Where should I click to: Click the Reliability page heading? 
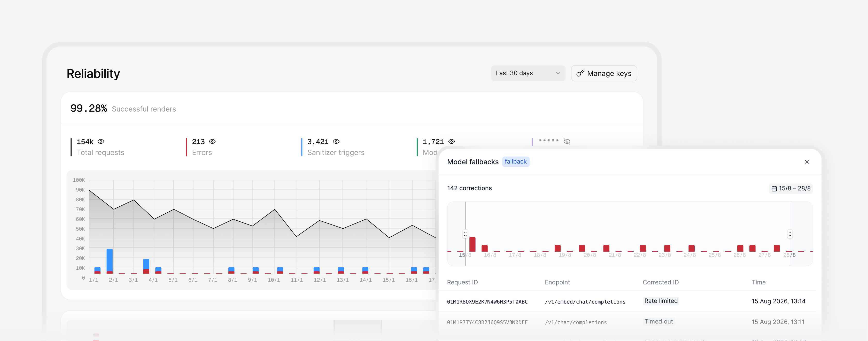93,74
